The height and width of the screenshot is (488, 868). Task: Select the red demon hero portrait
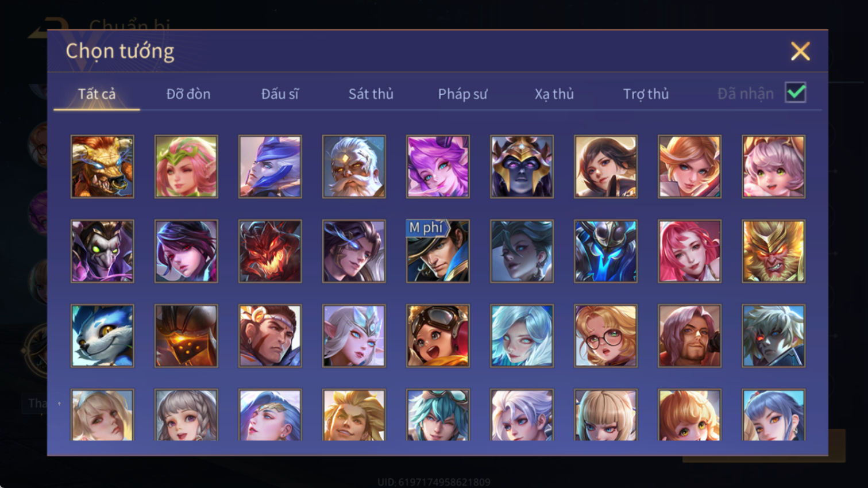point(270,251)
